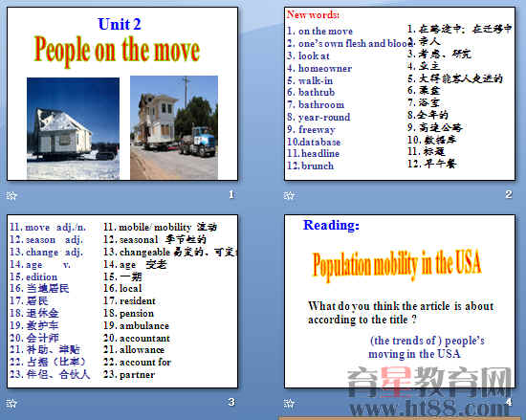Viewport: 526px width, 420px height.
Task: Click the animation star icon under slide 1
Action: click(11, 195)
